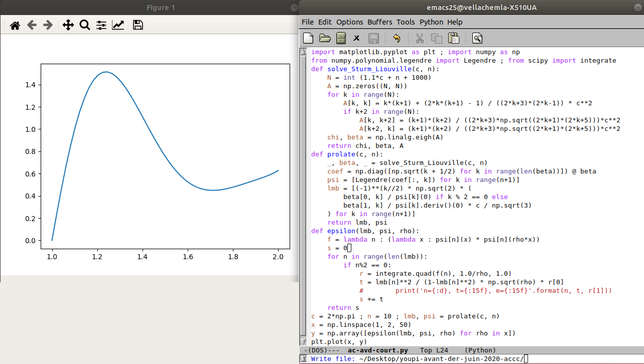Toggle the Zoom to rectangle tool
Viewport: 644px width, 364px height.
84,25
